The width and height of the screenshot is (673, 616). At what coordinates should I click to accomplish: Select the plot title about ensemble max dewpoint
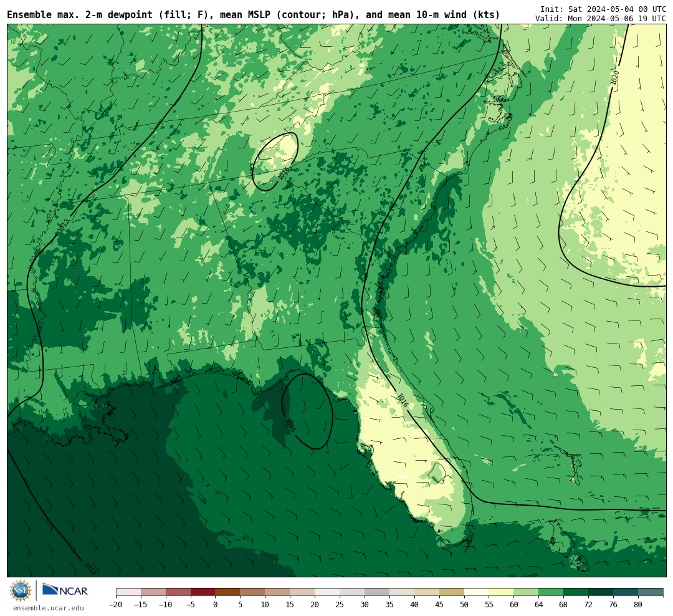point(253,15)
